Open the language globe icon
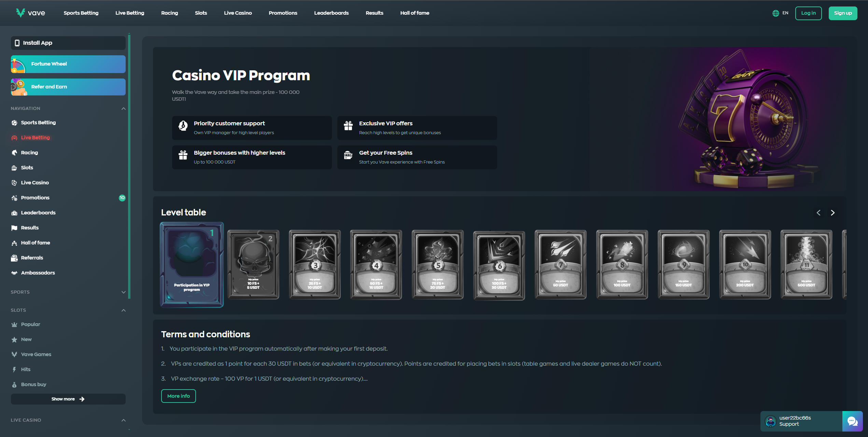 tap(775, 13)
